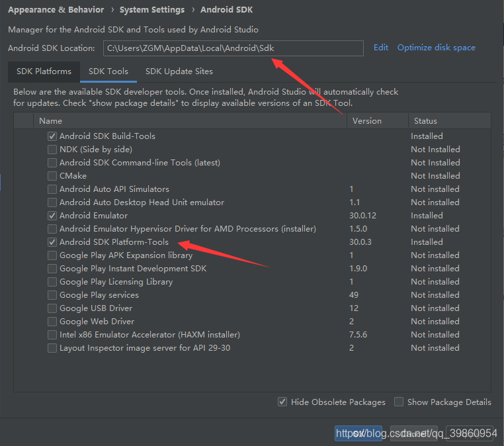
Task: Uncheck the Android Emulator checkbox
Action: point(52,216)
